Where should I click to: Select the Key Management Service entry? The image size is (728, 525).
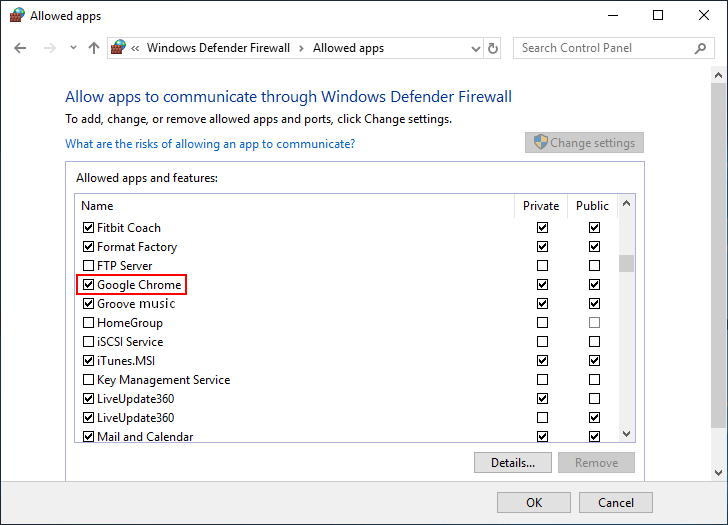coord(163,380)
